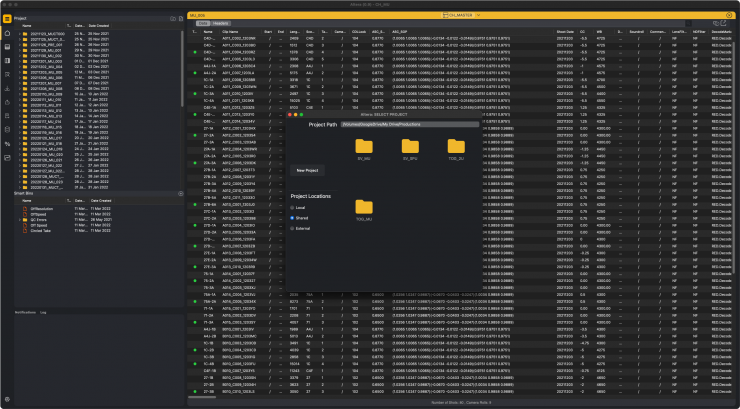
Task: Click the yellow menu icon in sidebar
Action: point(7,17)
